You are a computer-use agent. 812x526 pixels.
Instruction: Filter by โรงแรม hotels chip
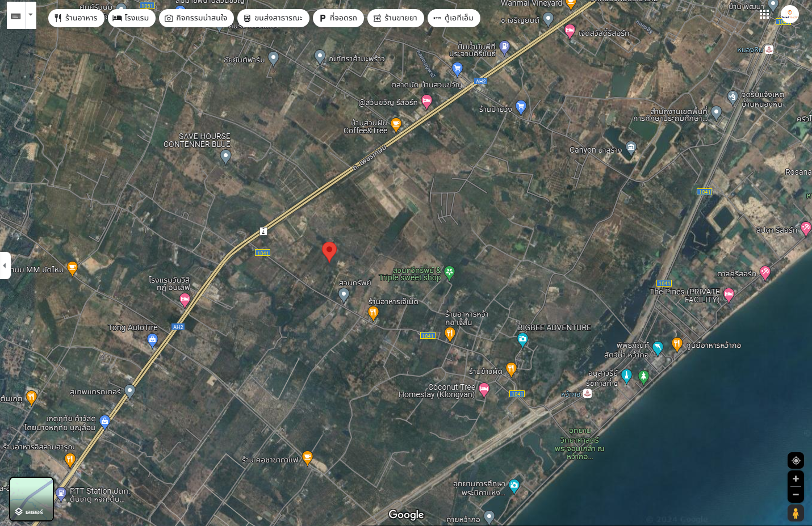[x=132, y=18]
